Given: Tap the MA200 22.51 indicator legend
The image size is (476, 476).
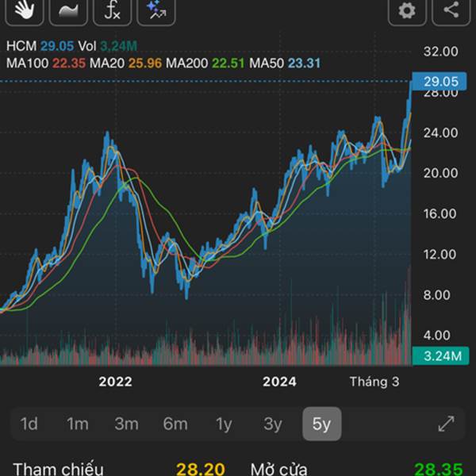Looking at the screenshot, I should coord(205,63).
